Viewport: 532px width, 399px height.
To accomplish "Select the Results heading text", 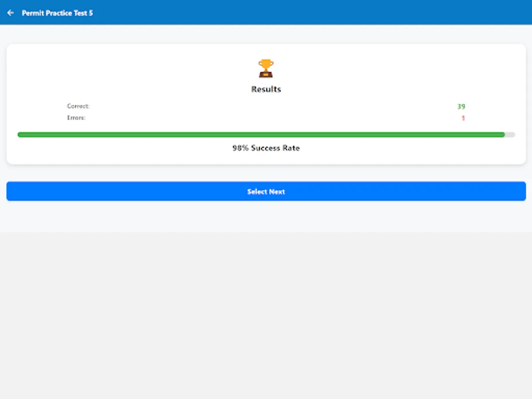I will (266, 89).
